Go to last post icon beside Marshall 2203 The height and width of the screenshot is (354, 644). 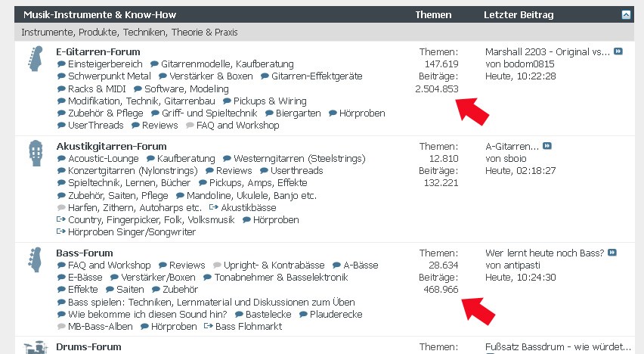[618, 51]
